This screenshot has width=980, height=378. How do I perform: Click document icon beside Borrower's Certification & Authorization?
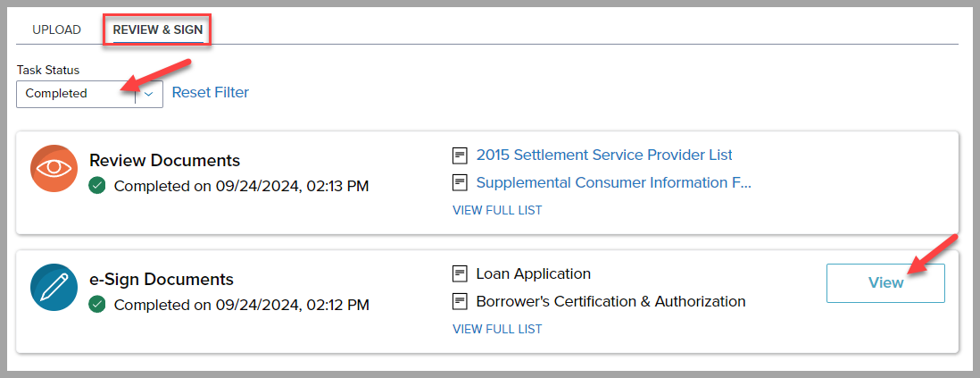[461, 301]
